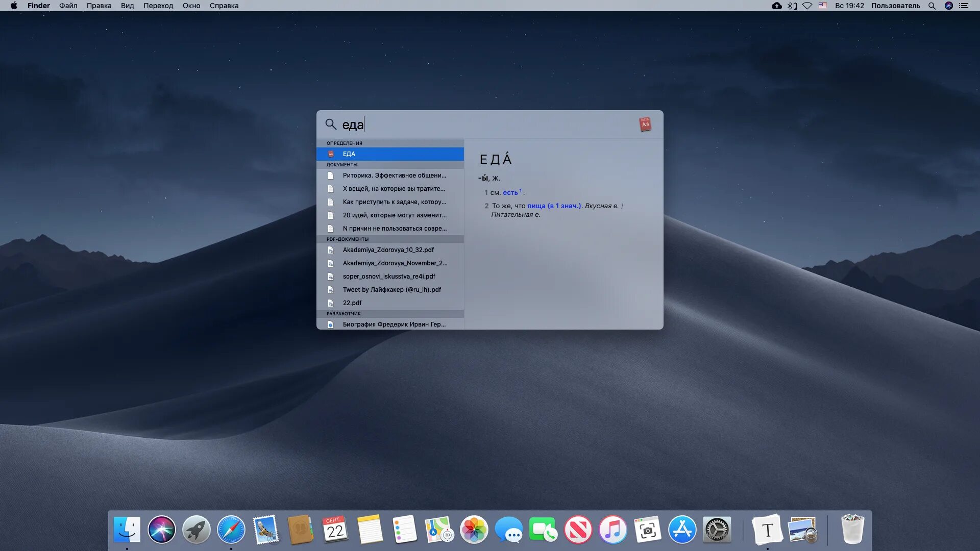Open the input language flag menu
The image size is (980, 551).
pos(823,6)
